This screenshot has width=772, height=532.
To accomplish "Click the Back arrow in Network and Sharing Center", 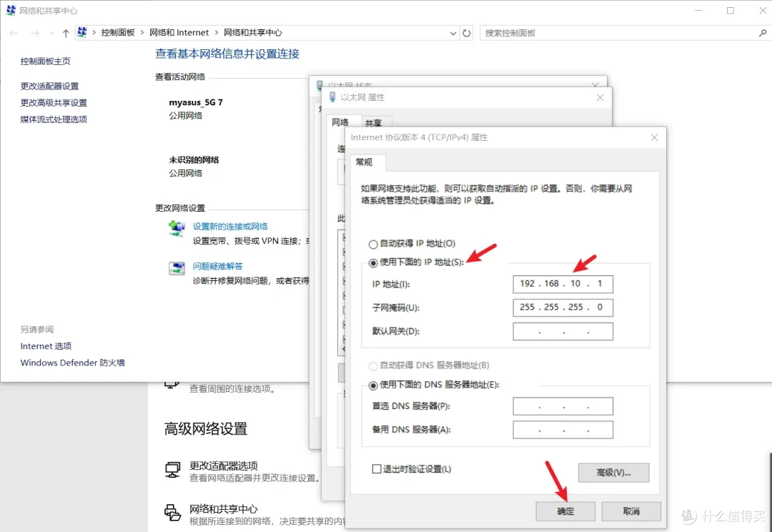I will pos(14,33).
